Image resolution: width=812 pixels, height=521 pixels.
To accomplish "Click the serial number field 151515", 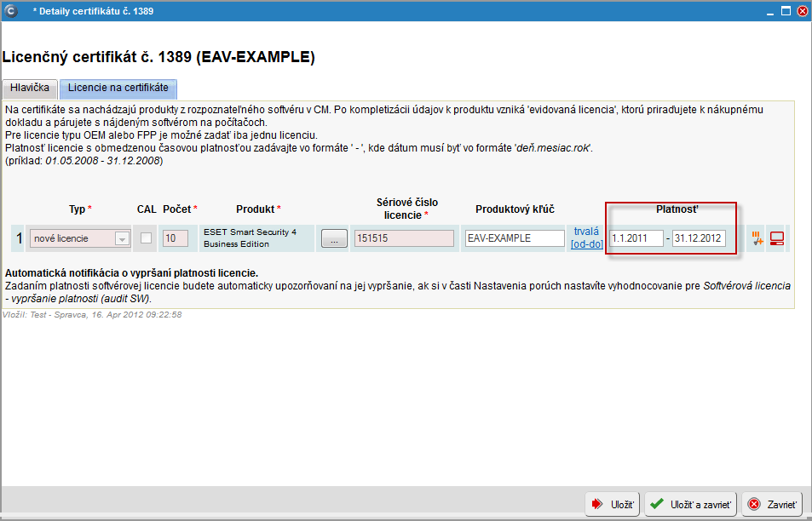I will (x=404, y=238).
